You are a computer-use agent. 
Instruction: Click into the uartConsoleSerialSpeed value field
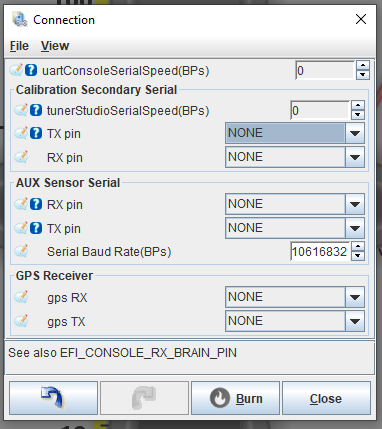tap(325, 70)
